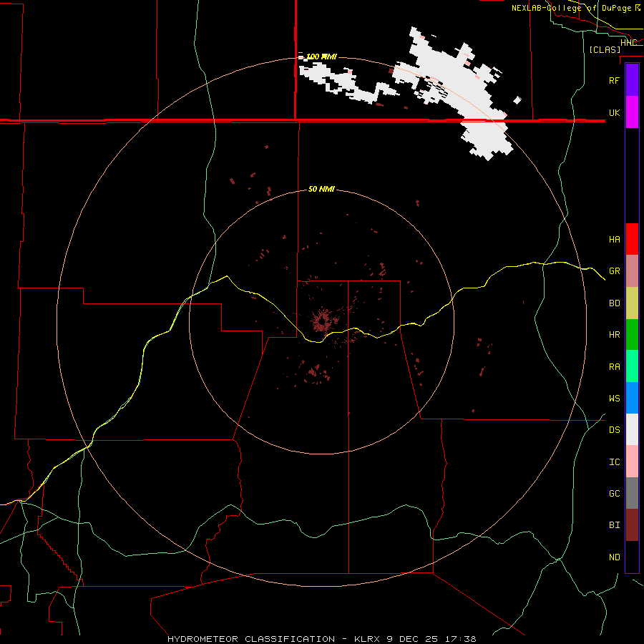Click the "HHC" product code text
This screenshot has width=644, height=644.
(x=628, y=43)
